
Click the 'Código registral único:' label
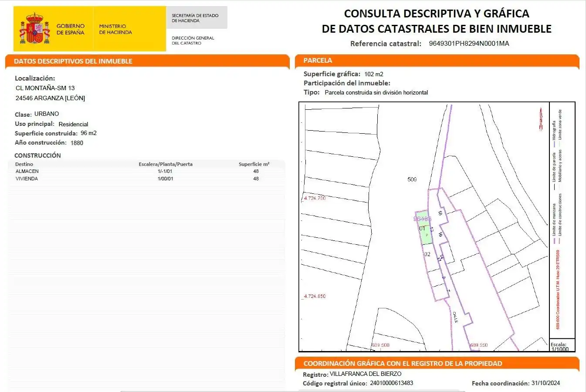(x=335, y=384)
